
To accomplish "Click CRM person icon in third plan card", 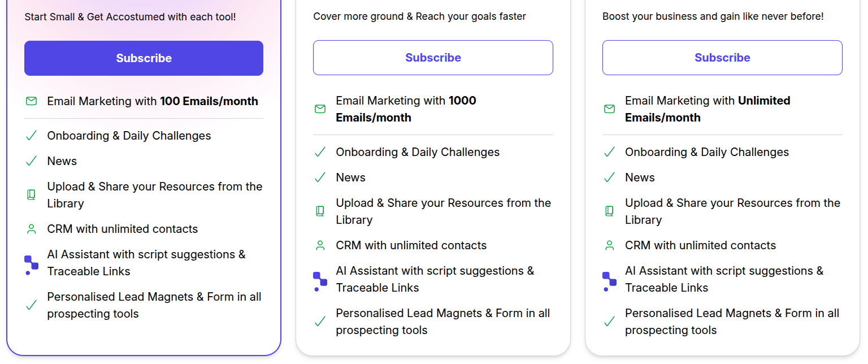I will (x=609, y=245).
